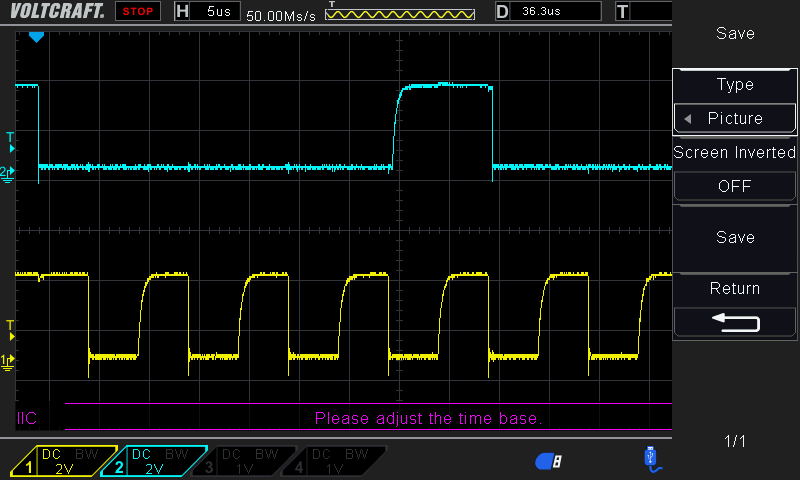Open the H 5us timebase field

pyautogui.click(x=205, y=12)
